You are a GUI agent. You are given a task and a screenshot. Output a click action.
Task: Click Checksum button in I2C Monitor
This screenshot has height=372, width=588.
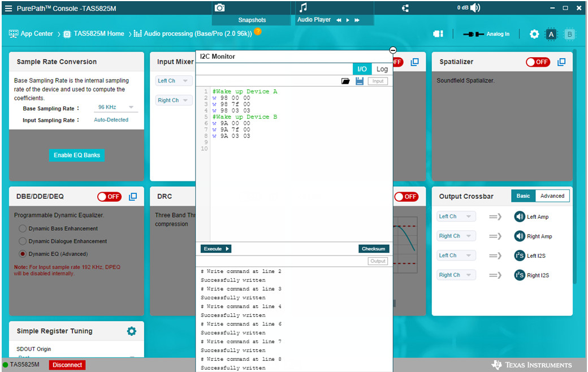[374, 249]
